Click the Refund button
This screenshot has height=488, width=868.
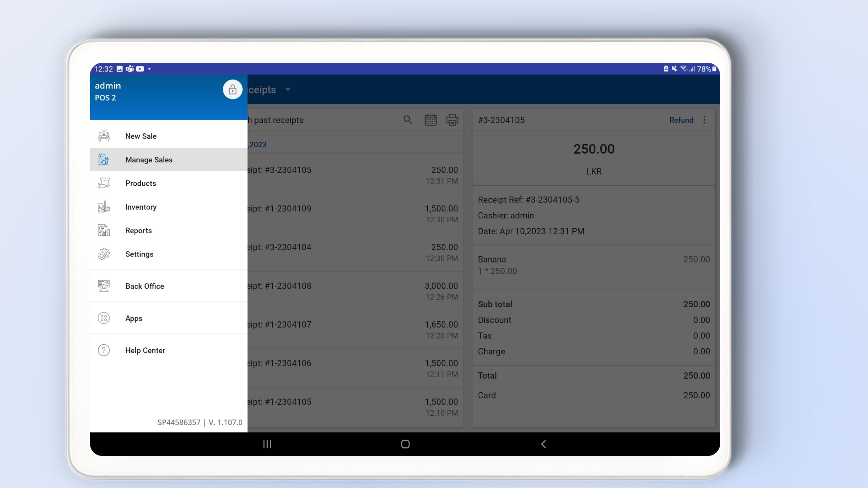(681, 120)
